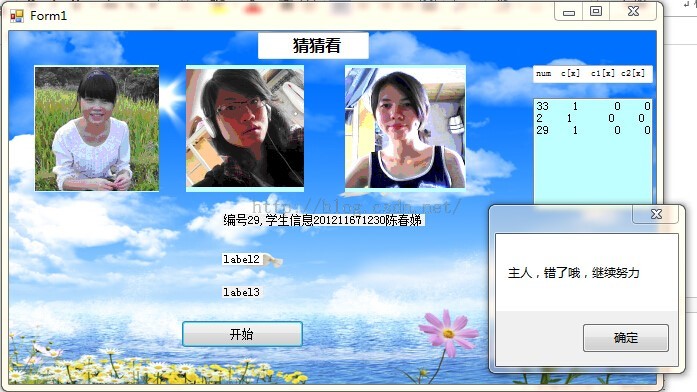Image resolution: width=697 pixels, height=392 pixels.
Task: Click the message 主人，错了哦，继续努力
Action: pyautogui.click(x=573, y=272)
